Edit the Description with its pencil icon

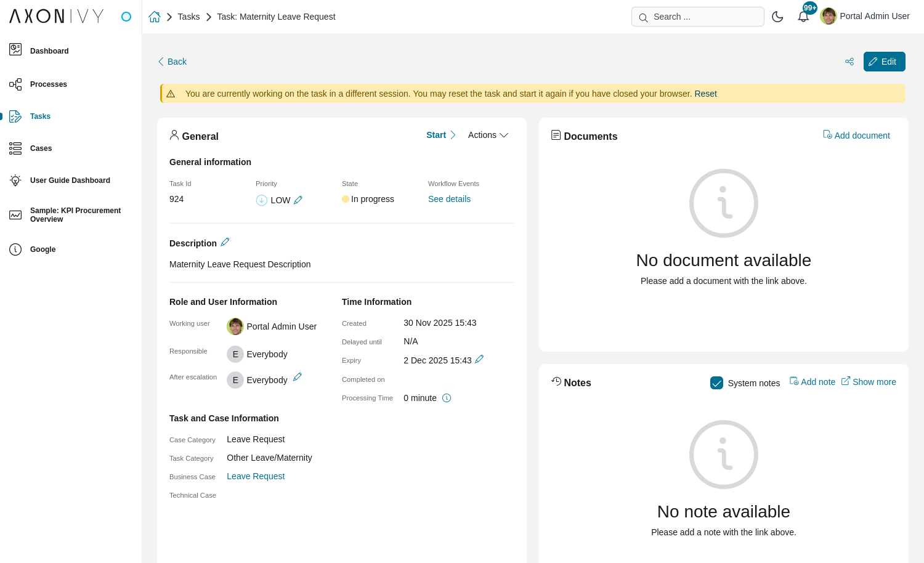coord(225,242)
